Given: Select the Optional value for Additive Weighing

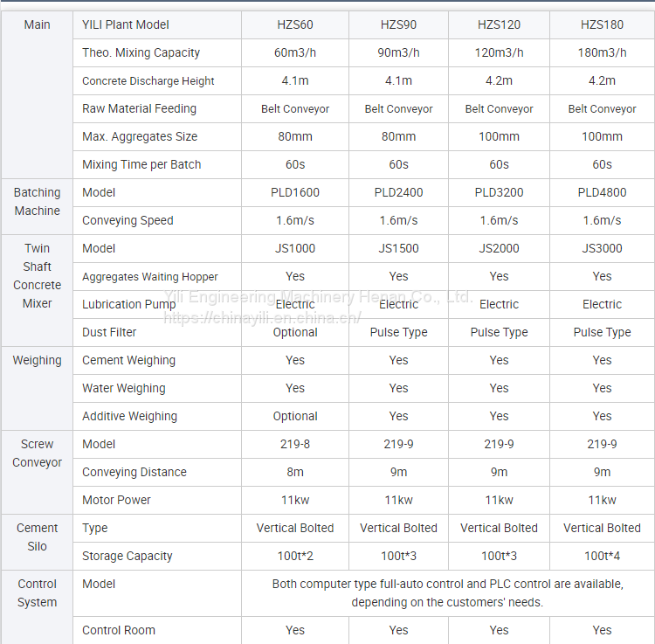Looking at the screenshot, I should click(295, 416).
